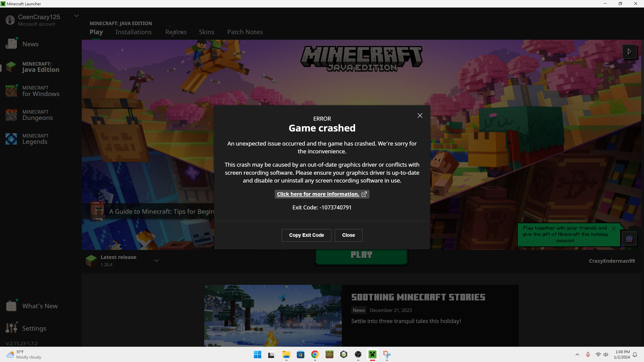Switch to the Patch Notes tab
The width and height of the screenshot is (644, 362).
pyautogui.click(x=245, y=32)
